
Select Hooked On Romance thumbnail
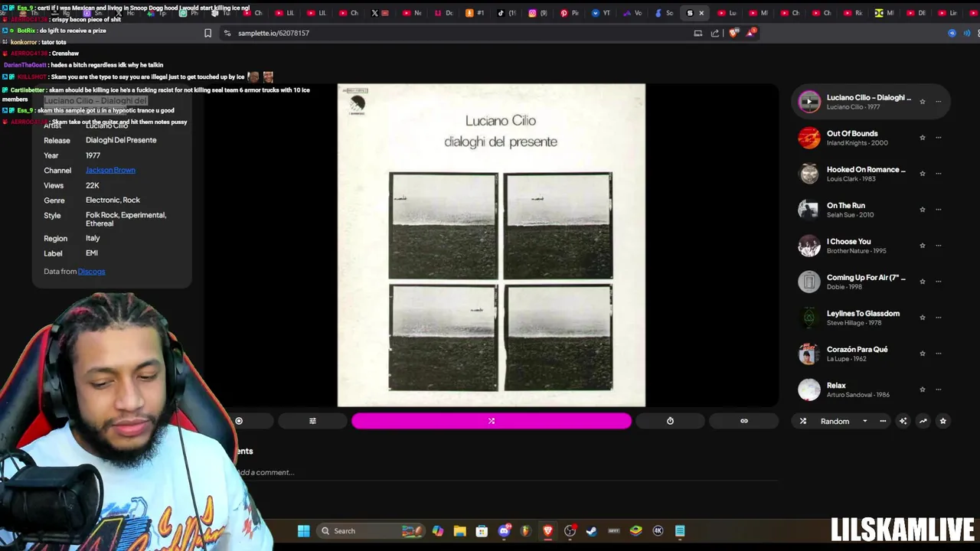point(809,174)
